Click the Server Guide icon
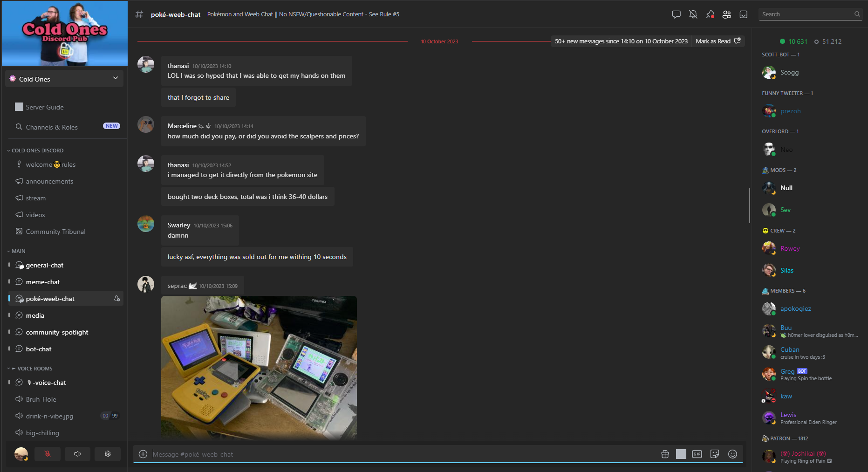Image resolution: width=868 pixels, height=472 pixels. 19,107
